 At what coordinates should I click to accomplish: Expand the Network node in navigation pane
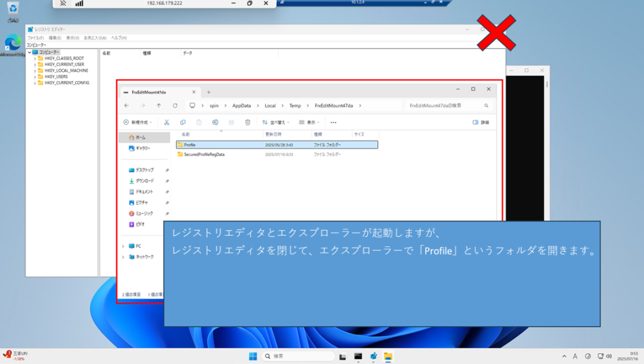pyautogui.click(x=123, y=257)
